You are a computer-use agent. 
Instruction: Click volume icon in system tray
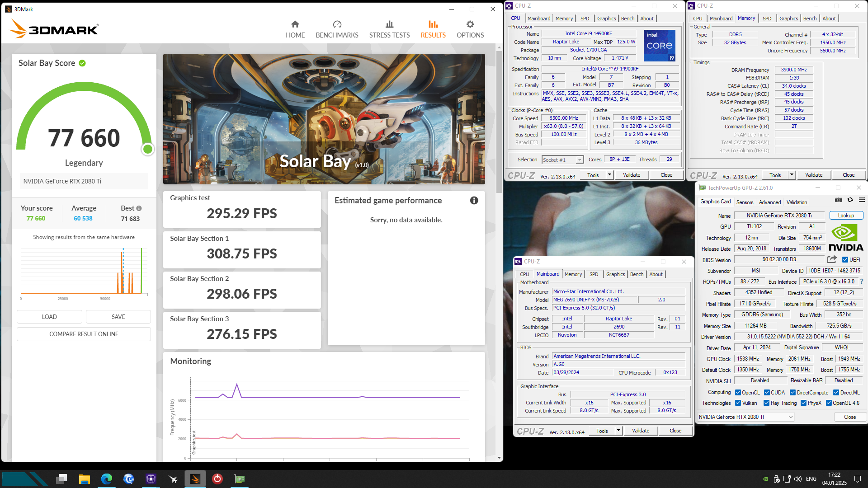[x=798, y=479]
